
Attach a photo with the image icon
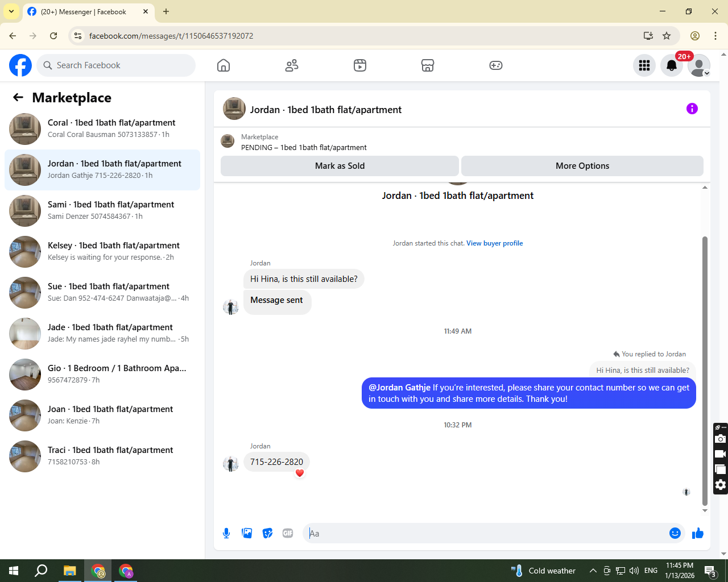point(247,533)
